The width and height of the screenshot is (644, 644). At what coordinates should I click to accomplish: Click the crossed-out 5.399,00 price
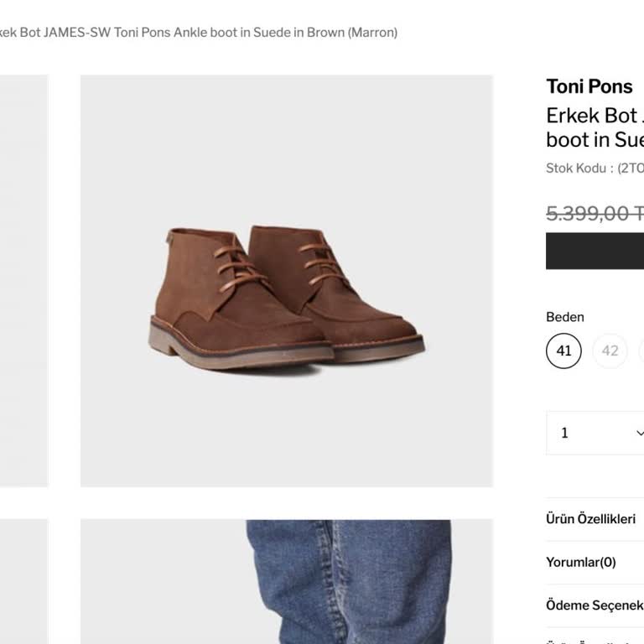[x=595, y=214]
